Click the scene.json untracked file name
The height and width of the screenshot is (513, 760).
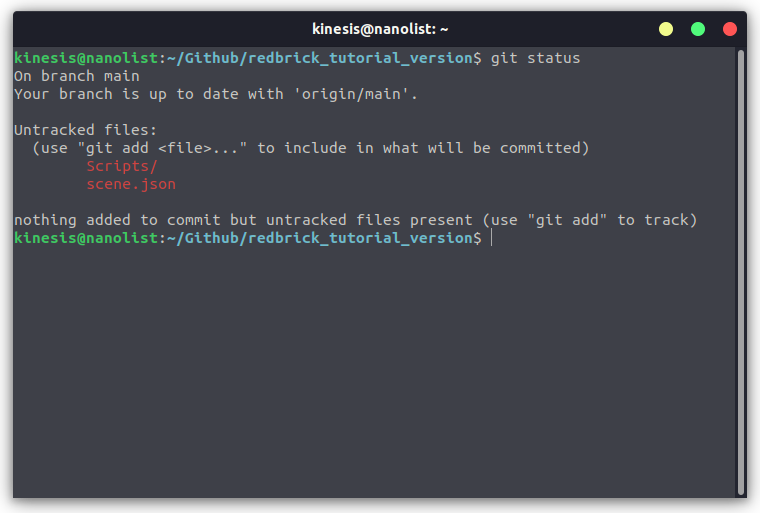point(131,184)
